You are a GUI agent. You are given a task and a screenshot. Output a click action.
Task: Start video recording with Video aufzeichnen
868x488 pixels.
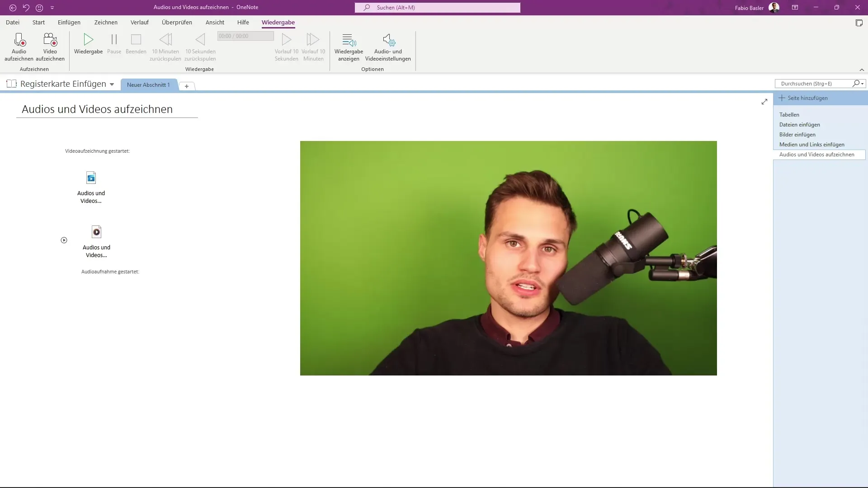[x=50, y=47]
